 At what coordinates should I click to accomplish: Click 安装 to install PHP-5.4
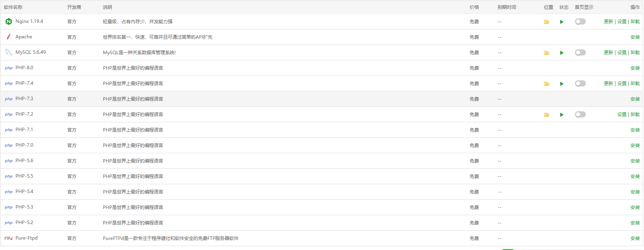tap(635, 192)
